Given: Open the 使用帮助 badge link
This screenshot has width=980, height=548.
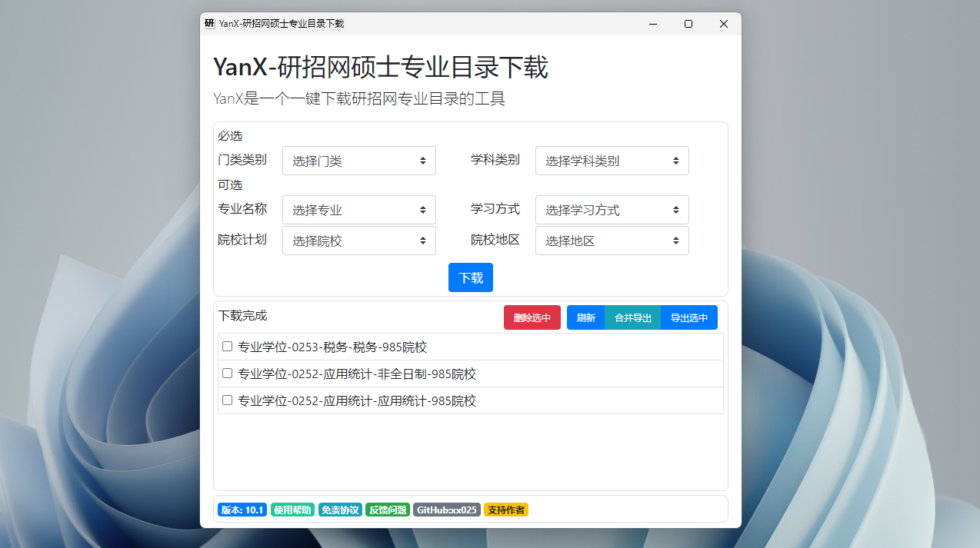Looking at the screenshot, I should pos(292,510).
